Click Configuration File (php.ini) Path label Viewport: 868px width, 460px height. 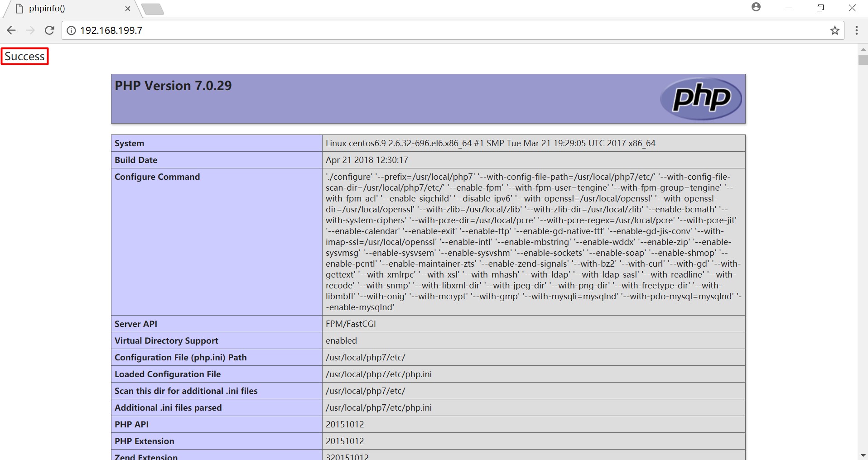pos(181,357)
